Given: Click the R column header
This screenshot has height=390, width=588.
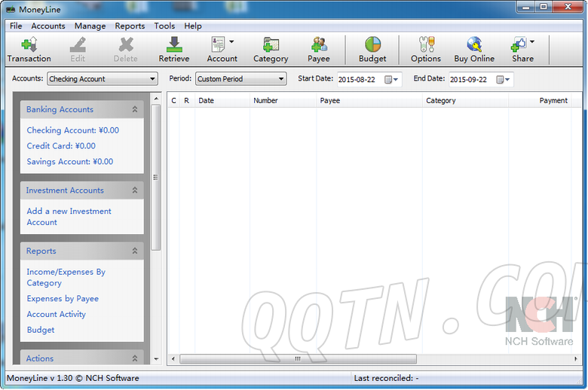Looking at the screenshot, I should (x=186, y=100).
